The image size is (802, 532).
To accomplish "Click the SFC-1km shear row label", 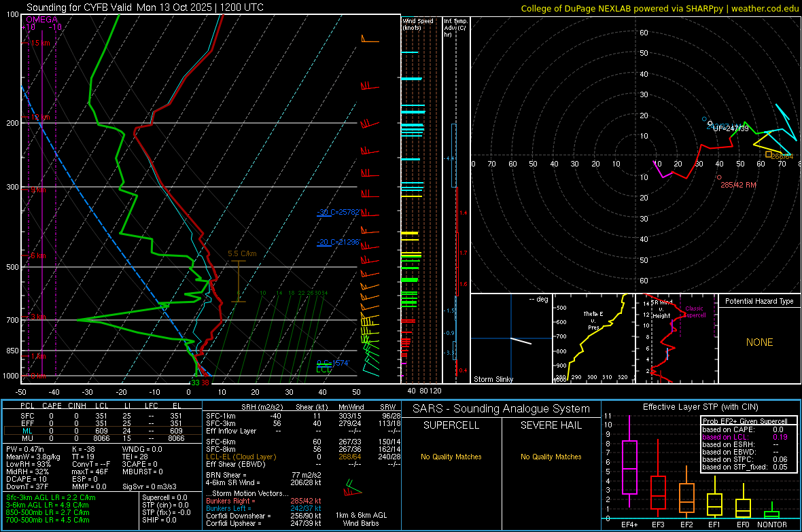I will (221, 416).
